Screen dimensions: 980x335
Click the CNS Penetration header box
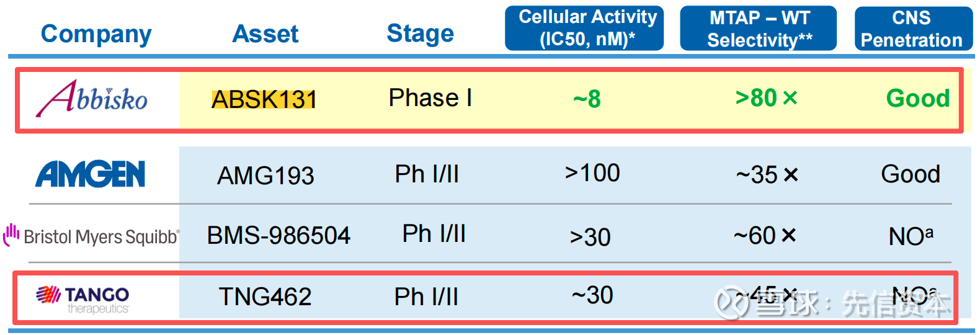click(913, 29)
